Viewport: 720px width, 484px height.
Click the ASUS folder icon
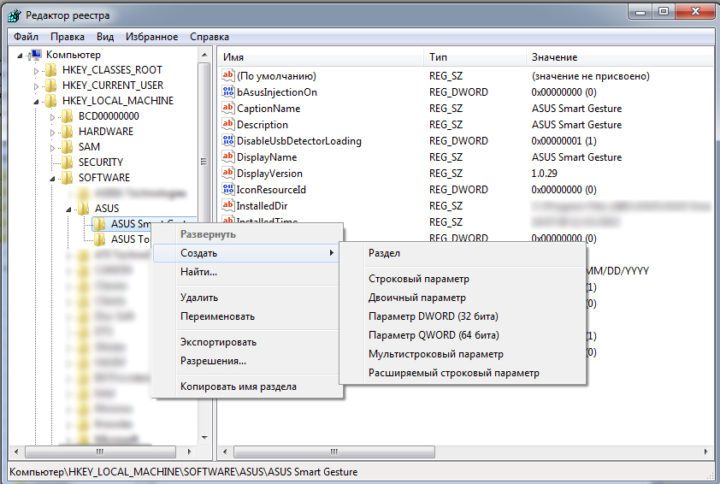click(83, 208)
